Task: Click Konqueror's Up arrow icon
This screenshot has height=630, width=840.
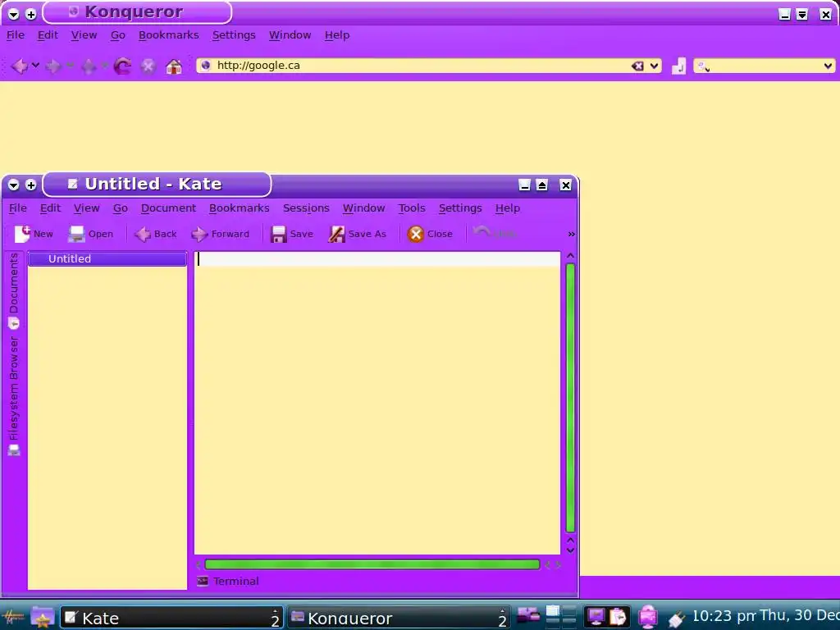Action: [89, 66]
